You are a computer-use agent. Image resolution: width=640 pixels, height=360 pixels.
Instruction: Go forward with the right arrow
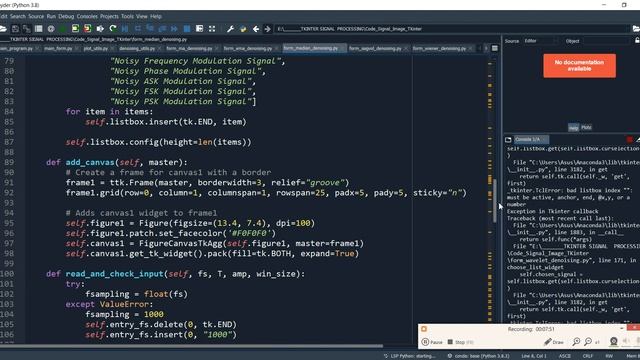pyautogui.click(x=267, y=29)
